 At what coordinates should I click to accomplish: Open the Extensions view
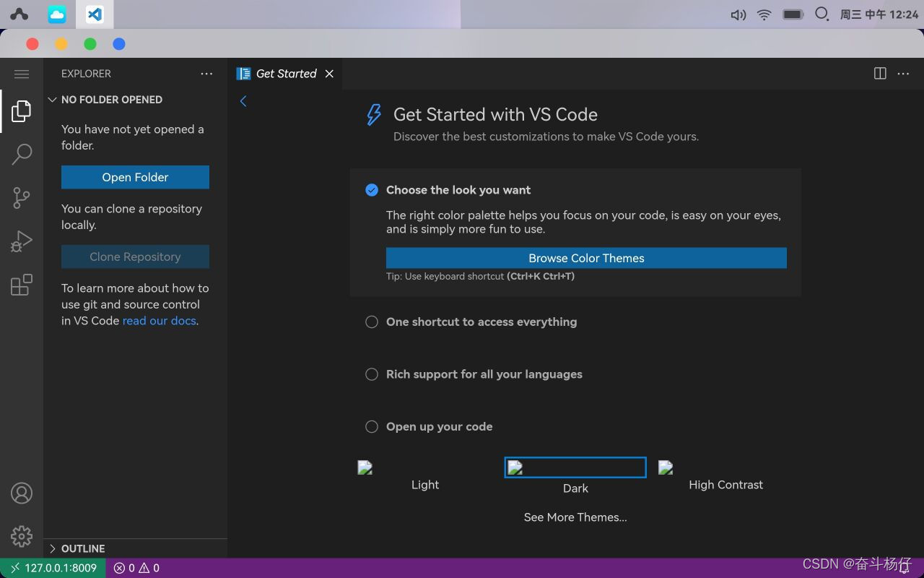(22, 285)
